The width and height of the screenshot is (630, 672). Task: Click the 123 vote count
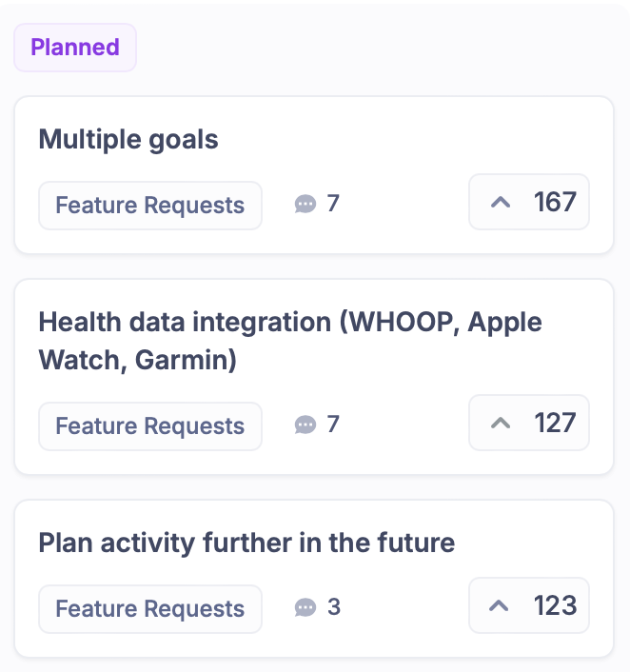pyautogui.click(x=556, y=605)
